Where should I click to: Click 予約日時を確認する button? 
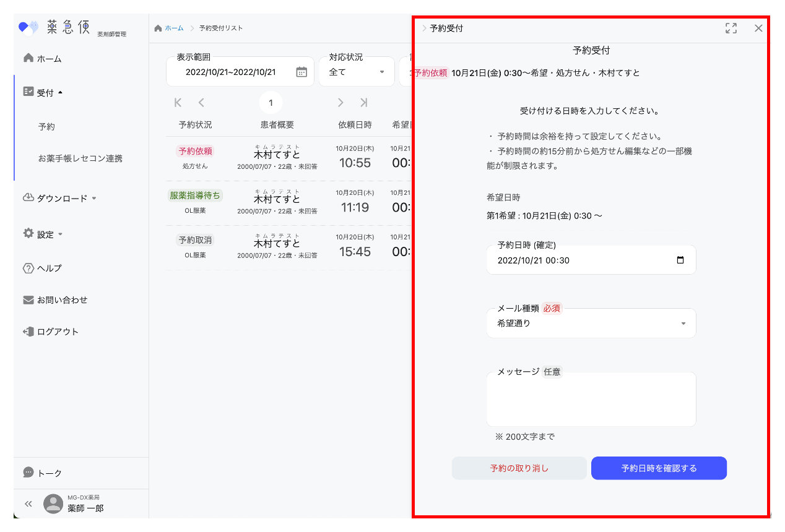coord(659,468)
